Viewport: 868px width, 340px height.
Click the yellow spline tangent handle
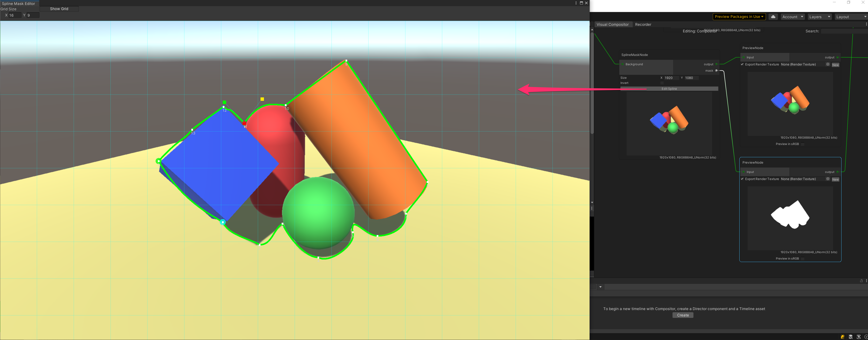[x=262, y=99]
